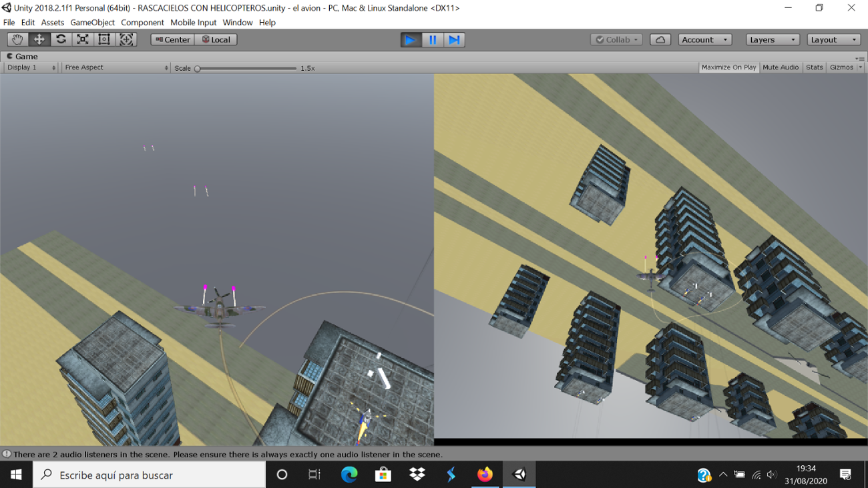Image resolution: width=868 pixels, height=488 pixels.
Task: Pause the running game
Action: coord(432,39)
